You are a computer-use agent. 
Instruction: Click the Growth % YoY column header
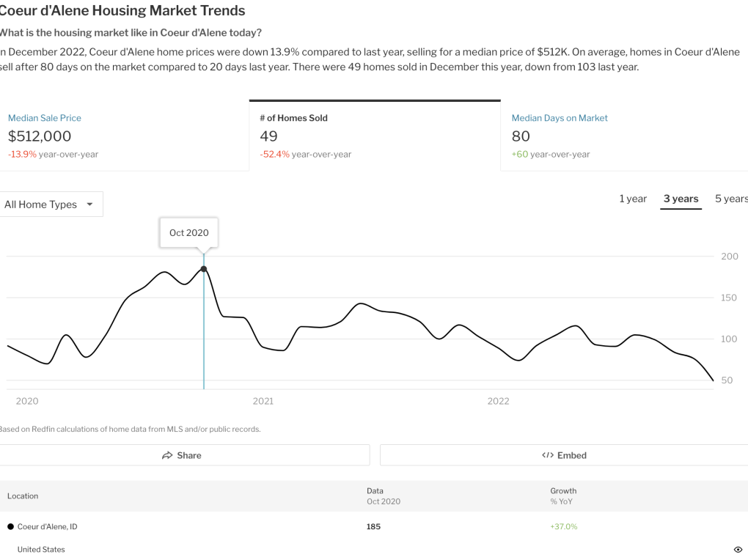[x=563, y=495]
